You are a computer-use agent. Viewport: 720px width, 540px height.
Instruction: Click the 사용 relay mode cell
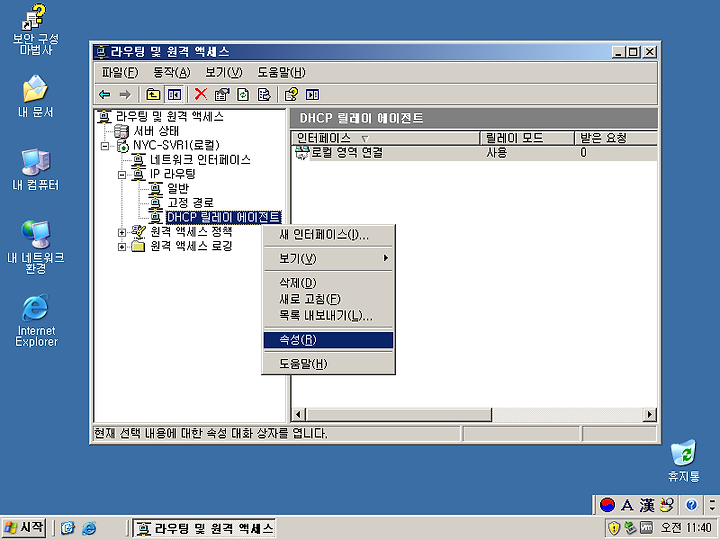(x=497, y=152)
